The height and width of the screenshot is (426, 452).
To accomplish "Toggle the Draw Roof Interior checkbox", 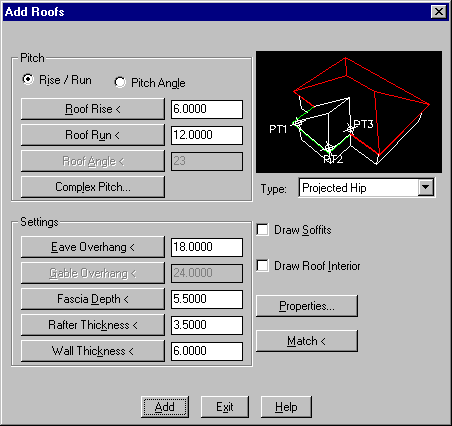I will 263,266.
